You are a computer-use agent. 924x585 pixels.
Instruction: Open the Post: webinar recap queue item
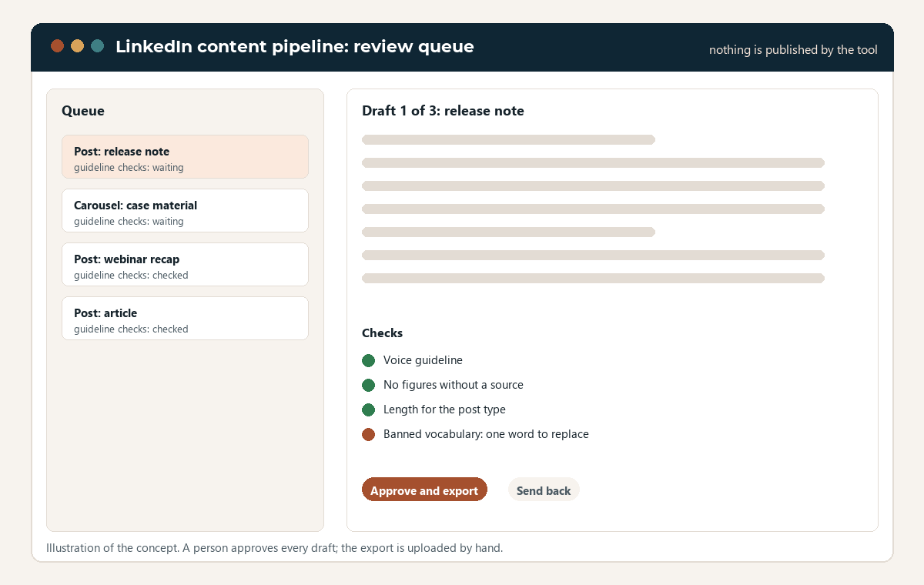coord(185,265)
